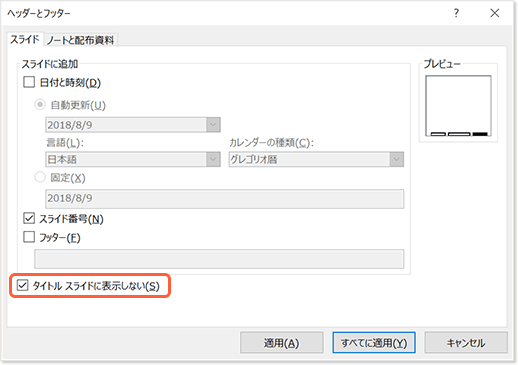Screen dimensions: 518x365
Task: Uncheck タイトル スライドに表示しない checkbox
Action: click(x=22, y=285)
